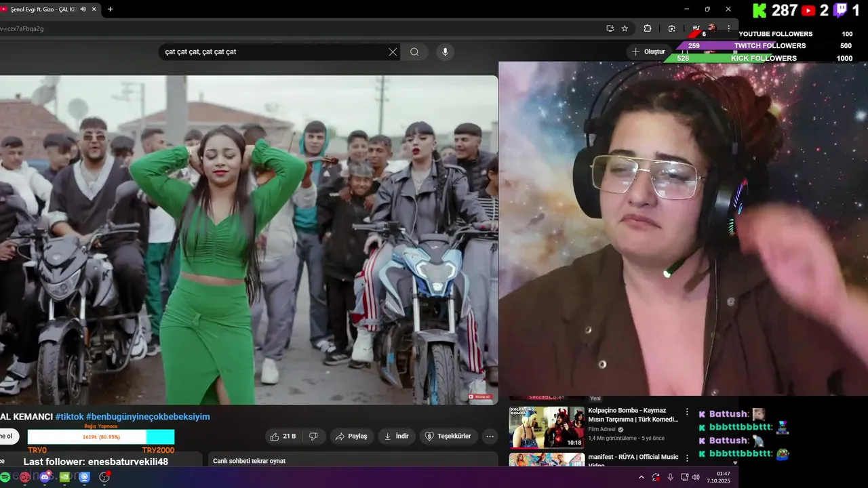
Task: Start voice search with the microphone icon
Action: 445,52
